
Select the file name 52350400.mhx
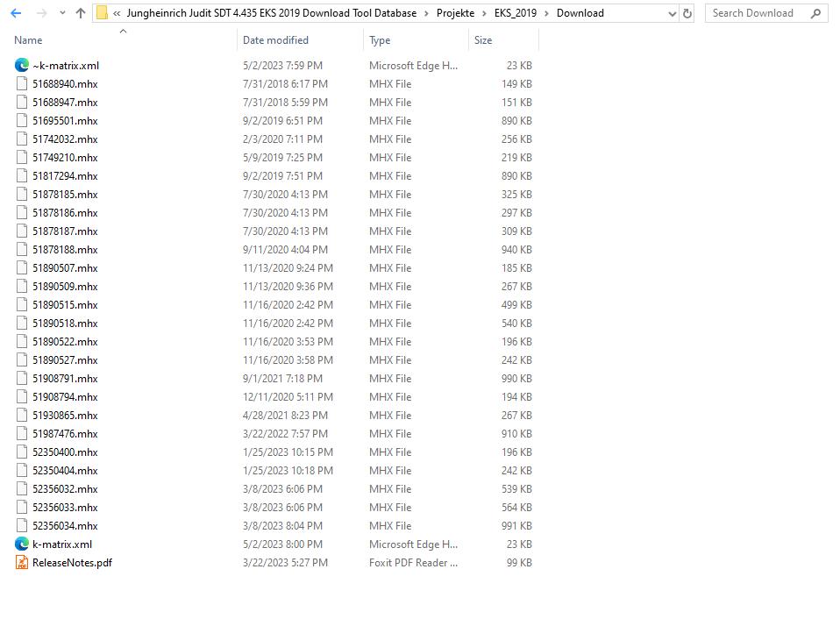pos(65,452)
